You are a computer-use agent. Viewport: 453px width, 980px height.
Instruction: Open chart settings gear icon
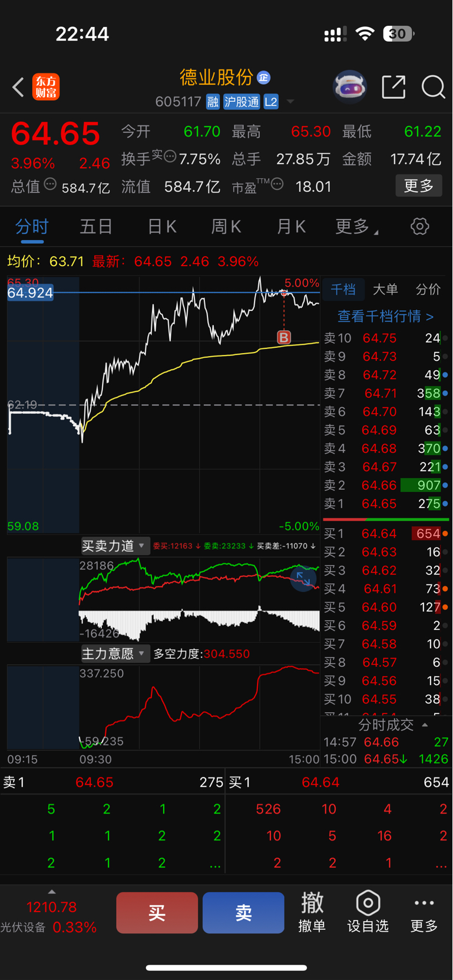419,227
